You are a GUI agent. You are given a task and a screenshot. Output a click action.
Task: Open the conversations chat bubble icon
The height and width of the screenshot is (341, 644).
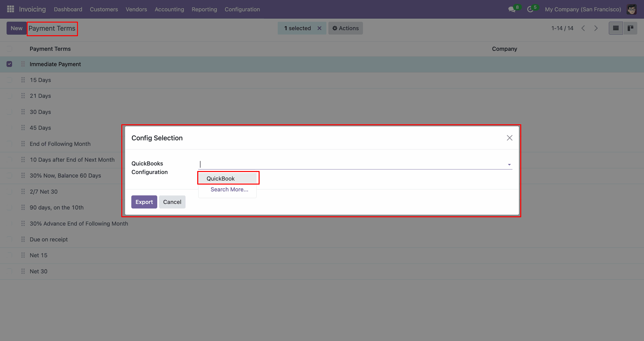(512, 9)
